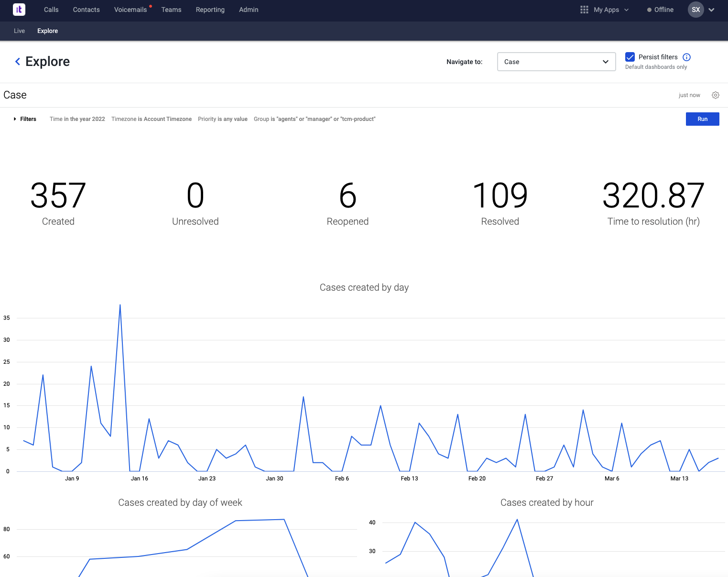728x577 pixels.
Task: Open the SX user avatar
Action: click(695, 10)
